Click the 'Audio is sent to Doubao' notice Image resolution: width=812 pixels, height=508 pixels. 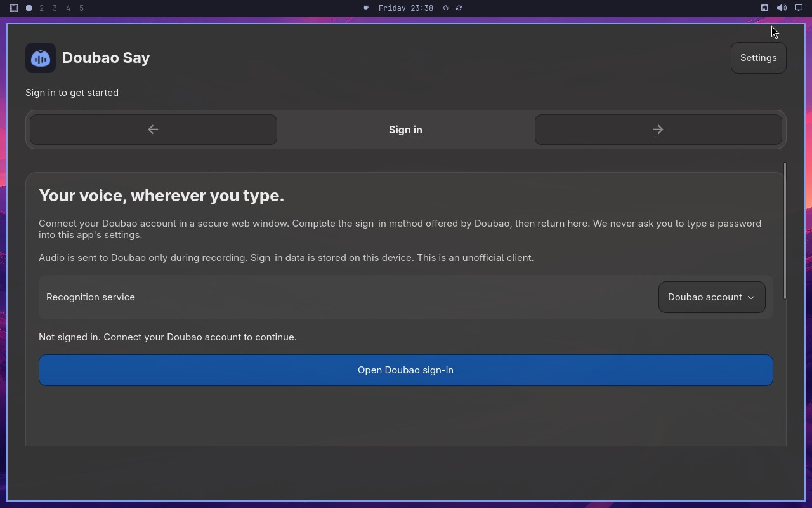pos(286,258)
